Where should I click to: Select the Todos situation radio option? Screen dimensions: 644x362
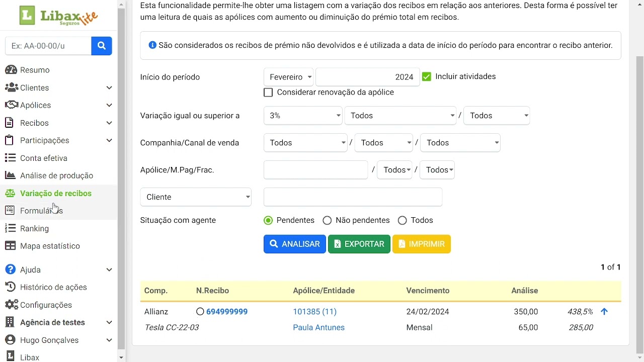pyautogui.click(x=402, y=220)
